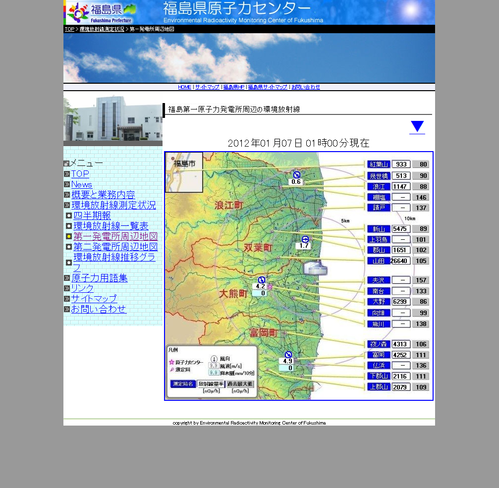
Task: Click the bullet icon beside 原子力用語集
Action: [x=67, y=278]
